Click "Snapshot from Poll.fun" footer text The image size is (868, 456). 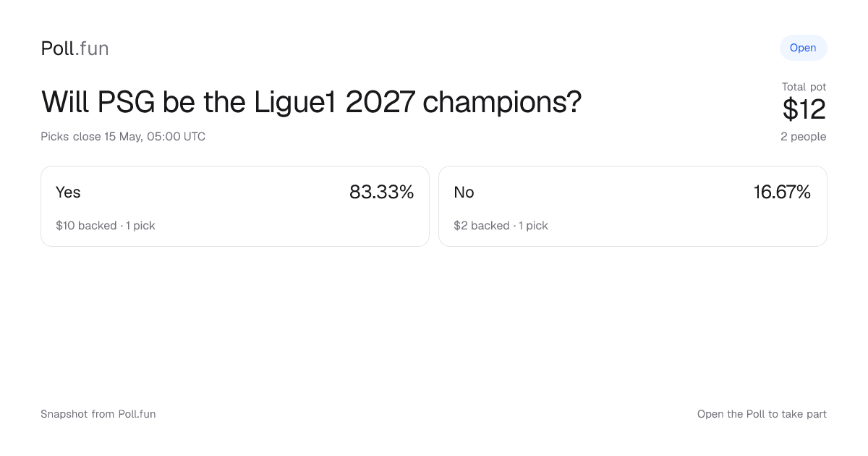(98, 414)
